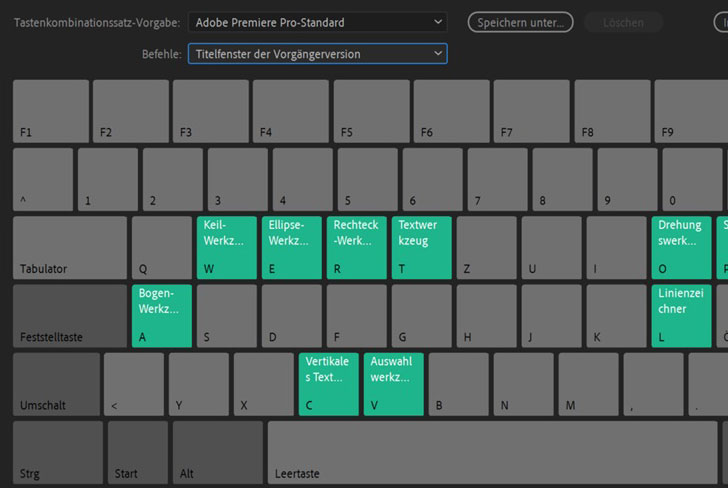The image size is (728, 488).
Task: Open the Tastenkombinationssatz-Vorgabe dropdown
Action: pos(317,22)
